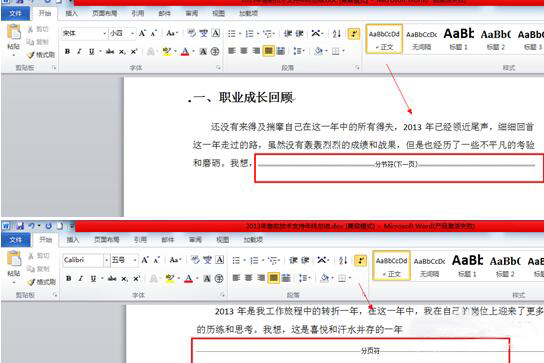This screenshot has width=544, height=363.
Task: Toggle Show/Hide paragraph marks in upper window
Action: point(354,34)
